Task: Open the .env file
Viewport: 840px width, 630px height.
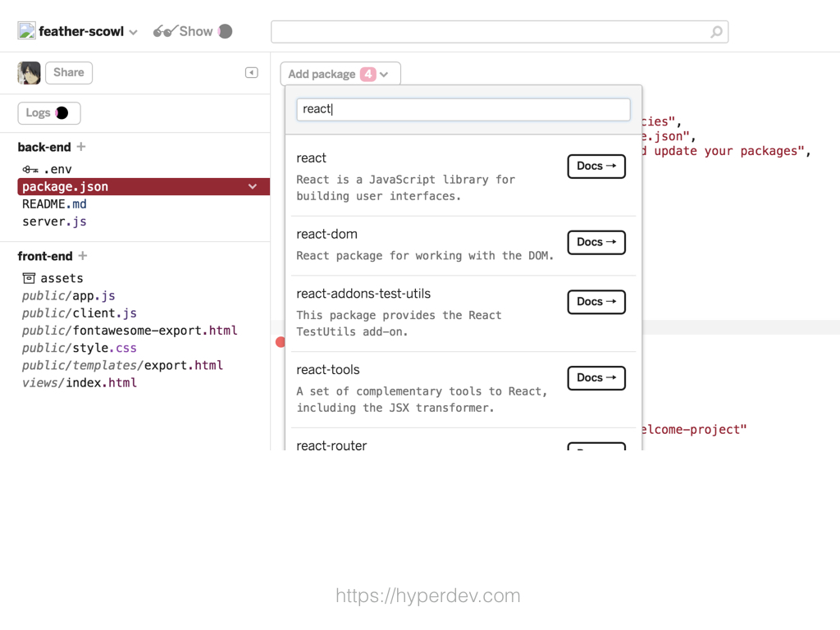Action: click(x=57, y=169)
